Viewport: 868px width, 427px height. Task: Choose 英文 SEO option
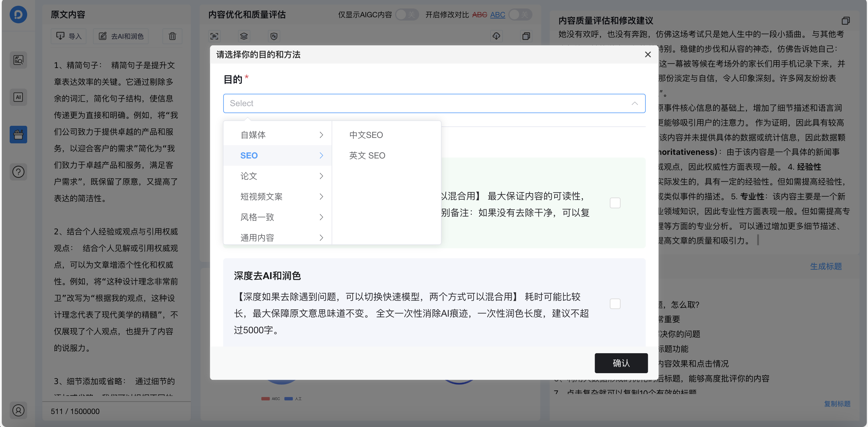pyautogui.click(x=367, y=155)
